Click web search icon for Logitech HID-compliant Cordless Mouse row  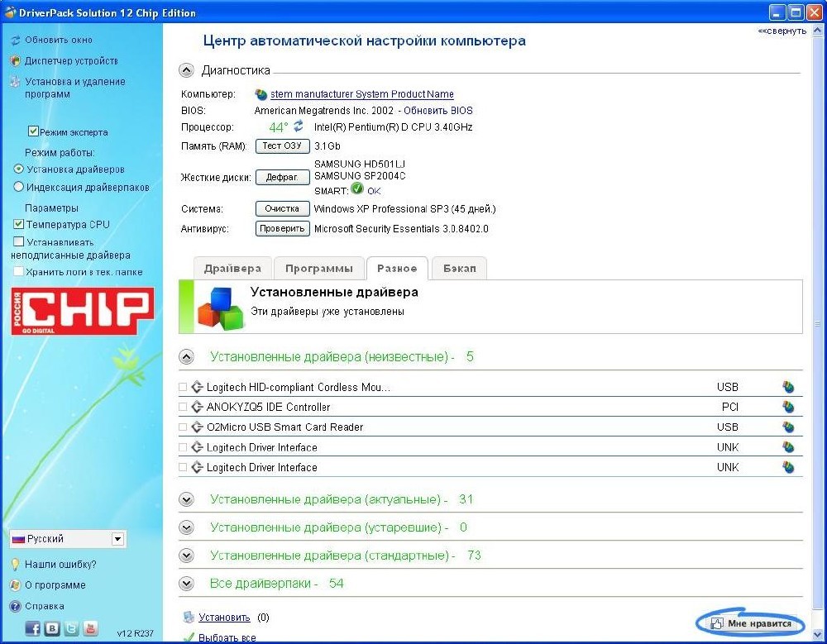click(788, 387)
